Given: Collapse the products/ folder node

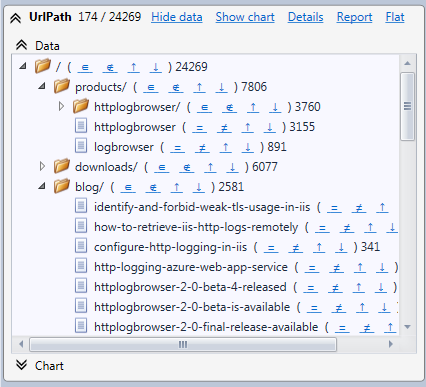Looking at the screenshot, I should (42, 86).
